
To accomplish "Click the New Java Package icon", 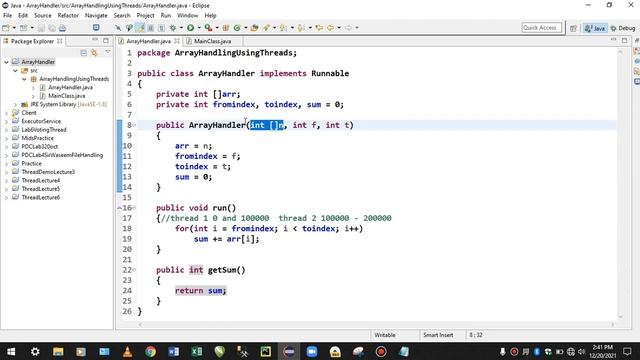I will coord(226,28).
